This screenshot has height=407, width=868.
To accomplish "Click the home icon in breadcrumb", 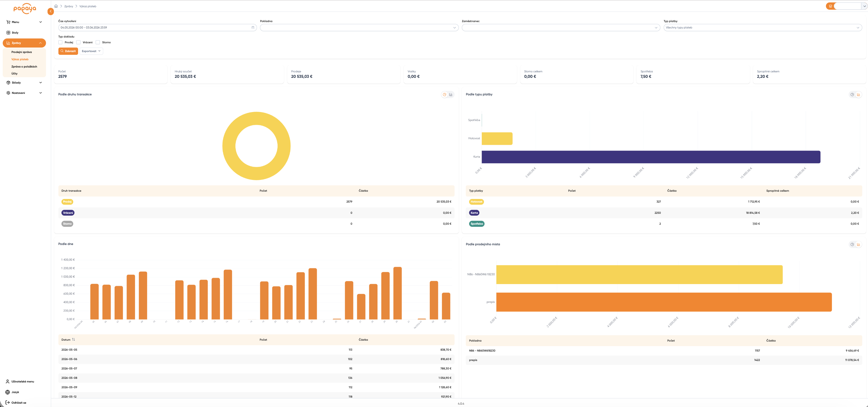I will [56, 6].
